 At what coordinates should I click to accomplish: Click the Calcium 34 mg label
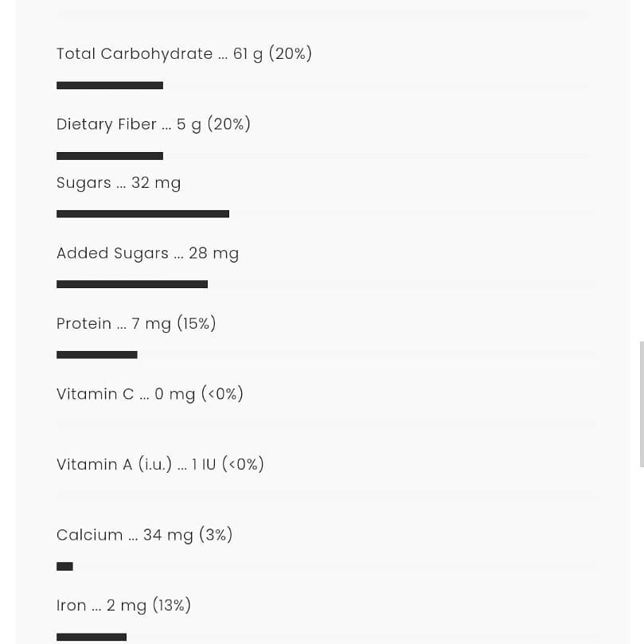[x=145, y=535]
